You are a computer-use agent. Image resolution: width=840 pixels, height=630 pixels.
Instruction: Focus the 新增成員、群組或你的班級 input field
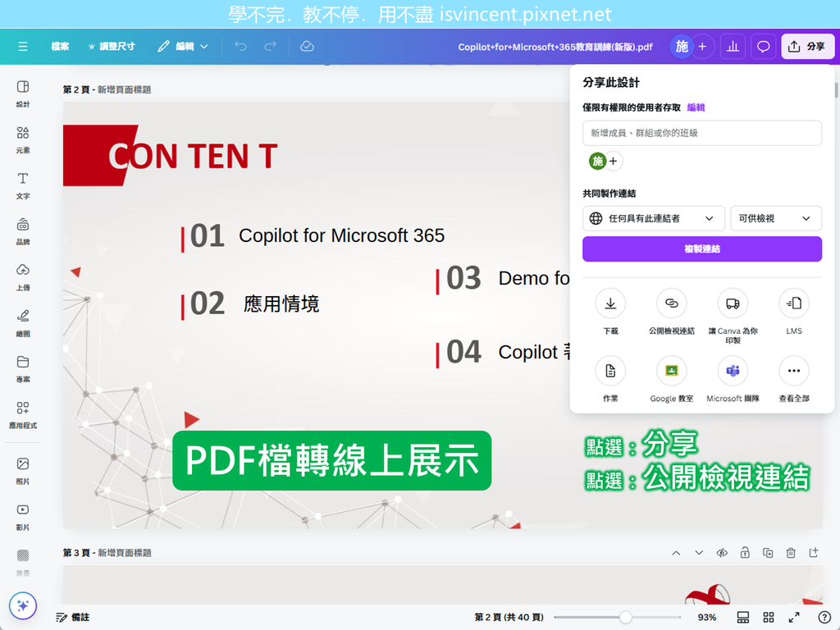pyautogui.click(x=702, y=133)
